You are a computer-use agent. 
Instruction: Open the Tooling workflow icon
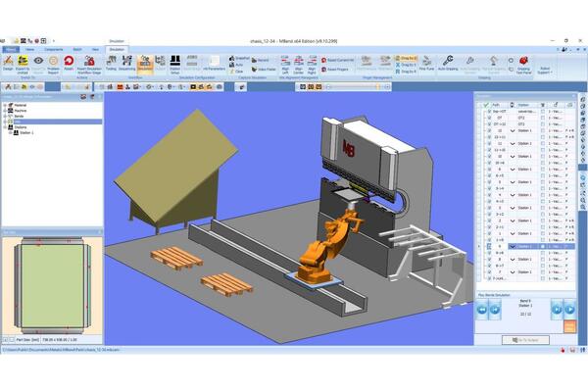(x=111, y=62)
